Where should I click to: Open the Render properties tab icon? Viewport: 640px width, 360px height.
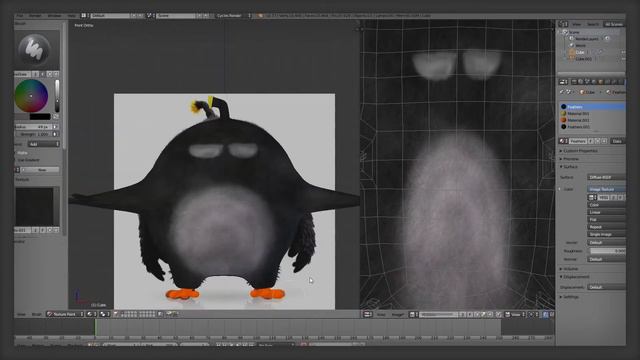574,82
